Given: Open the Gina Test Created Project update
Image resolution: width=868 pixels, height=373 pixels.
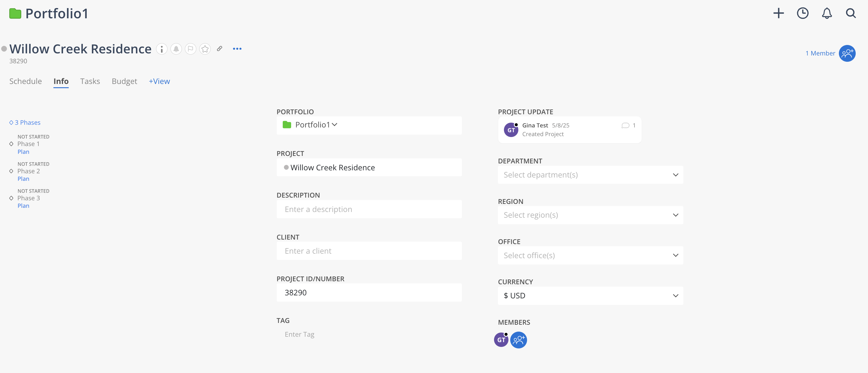Looking at the screenshot, I should (569, 130).
